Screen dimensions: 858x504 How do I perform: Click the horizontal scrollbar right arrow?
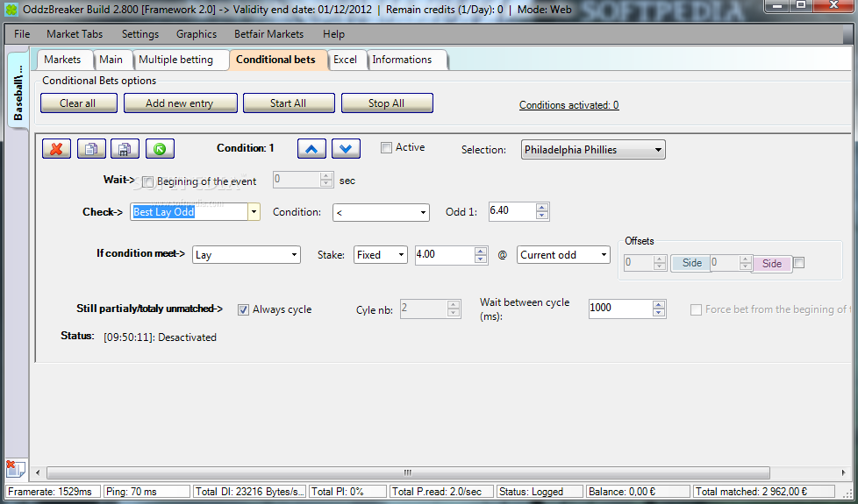click(844, 472)
